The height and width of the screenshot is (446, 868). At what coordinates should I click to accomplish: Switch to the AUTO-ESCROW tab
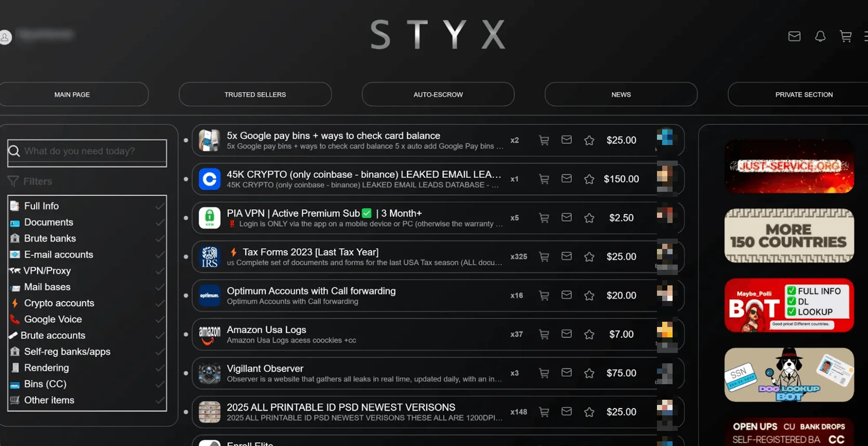(438, 95)
